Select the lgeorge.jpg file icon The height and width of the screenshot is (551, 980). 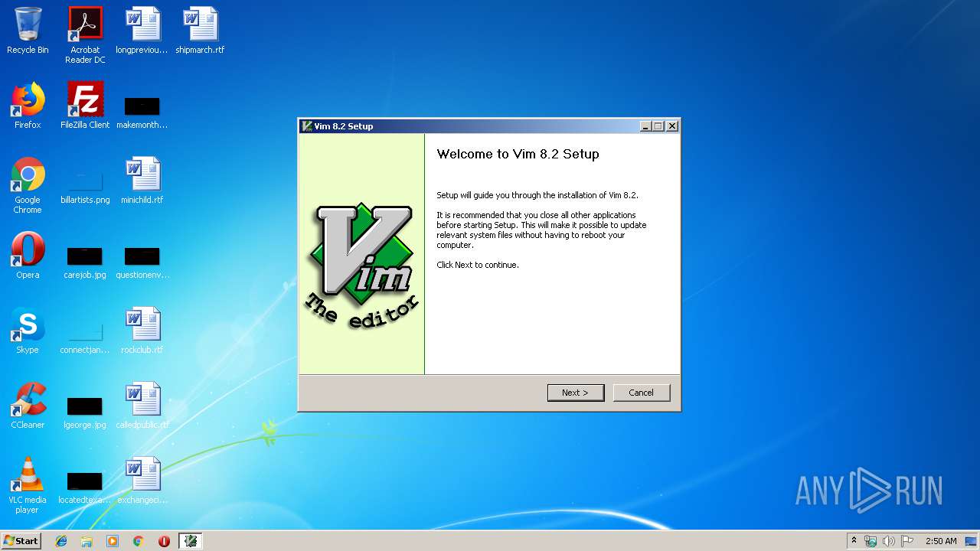point(85,412)
